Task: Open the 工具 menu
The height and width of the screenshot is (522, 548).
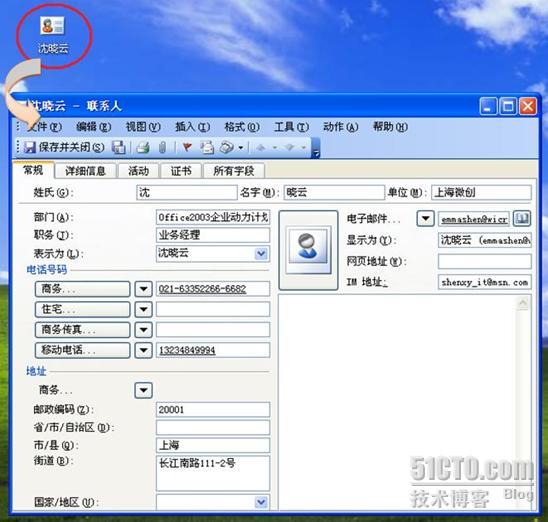Action: coord(291,127)
